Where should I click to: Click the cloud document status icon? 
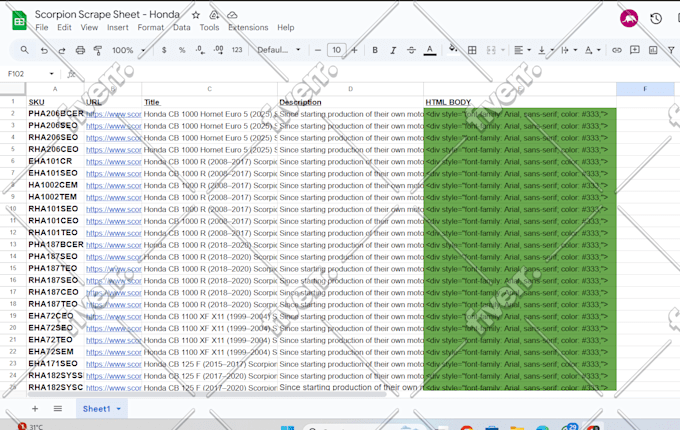point(232,15)
